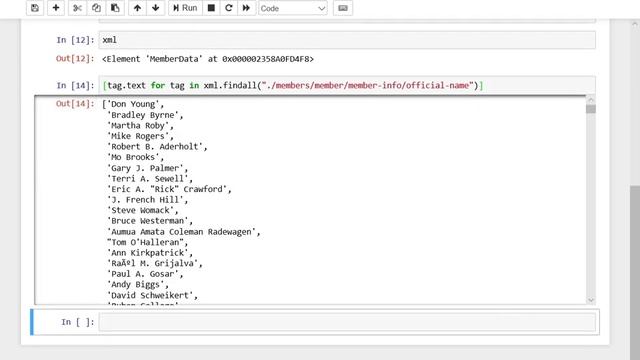Click 'Aumua Amata Coleman Radewagen' in output
This screenshot has height=360, width=640.
coord(181,232)
